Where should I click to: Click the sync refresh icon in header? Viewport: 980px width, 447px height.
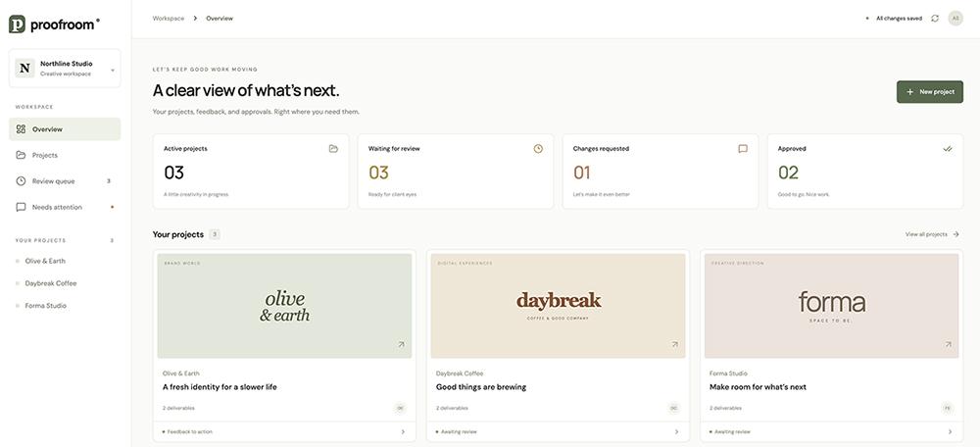click(935, 19)
